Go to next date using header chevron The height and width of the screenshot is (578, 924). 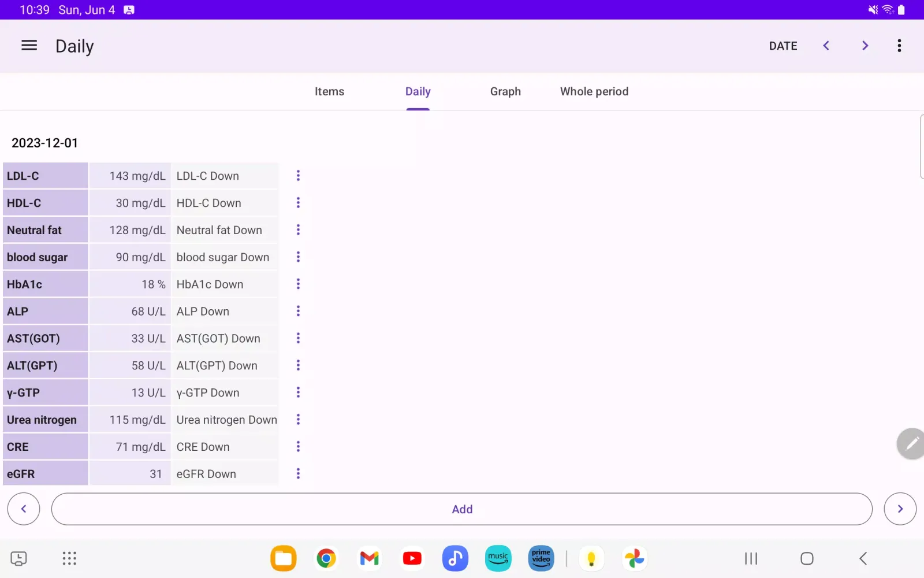[x=865, y=46]
